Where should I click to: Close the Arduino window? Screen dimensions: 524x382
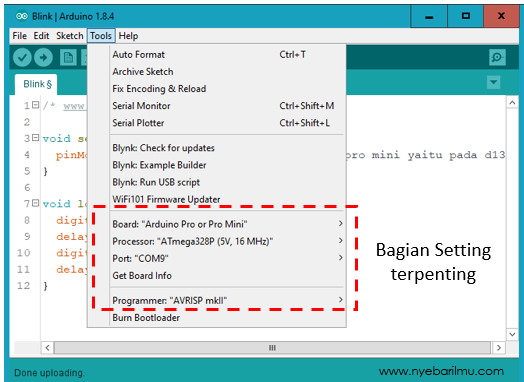tap(501, 16)
